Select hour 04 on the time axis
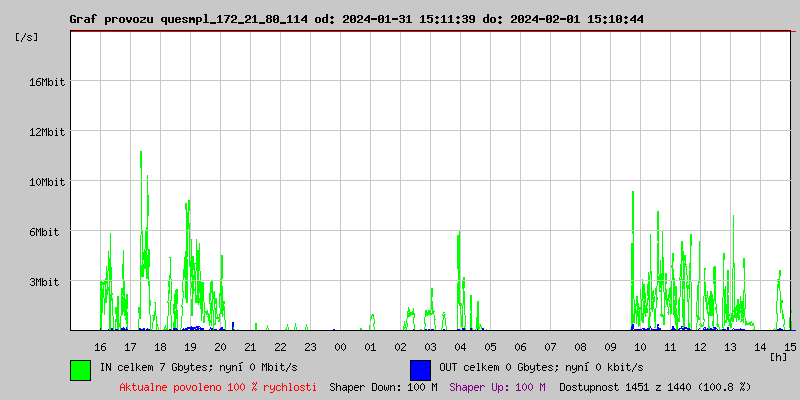800x400 pixels. [460, 346]
